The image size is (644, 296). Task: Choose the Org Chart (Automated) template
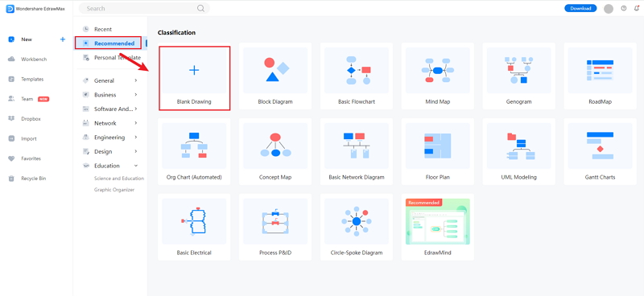(x=194, y=152)
